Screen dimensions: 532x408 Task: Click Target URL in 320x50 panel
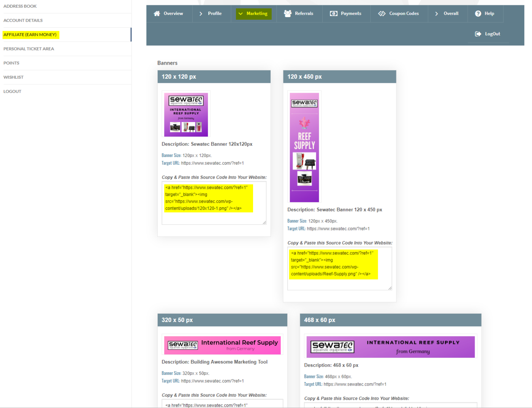click(x=203, y=381)
